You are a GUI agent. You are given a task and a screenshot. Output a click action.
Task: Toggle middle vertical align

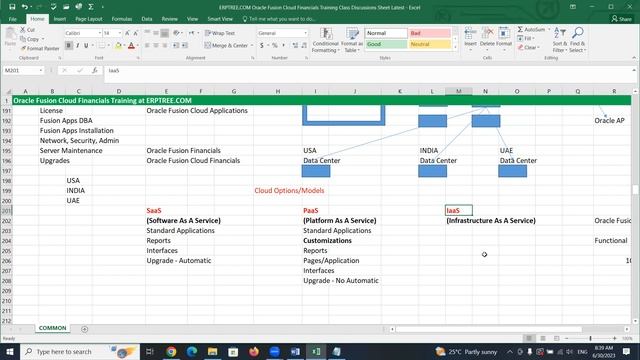156,33
